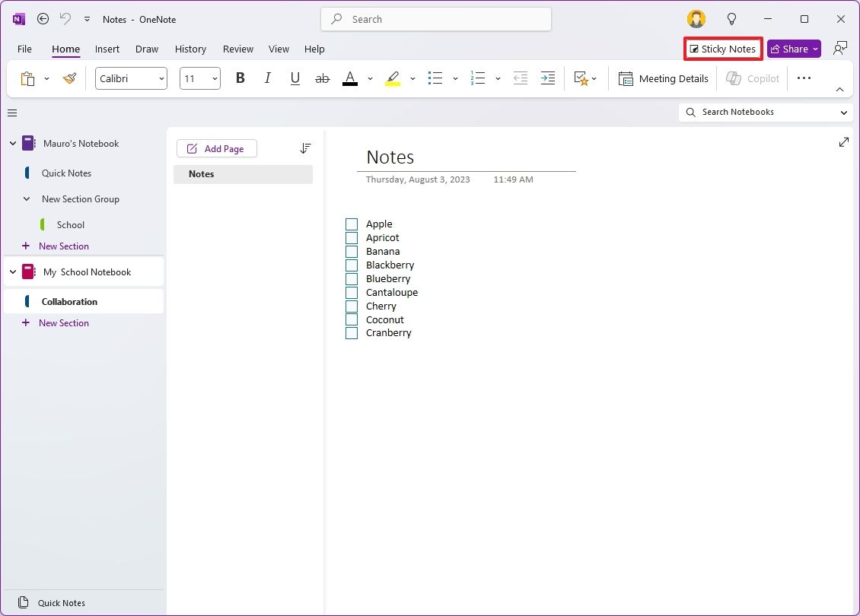Insert a bulleted list
860x616 pixels.
[x=435, y=78]
